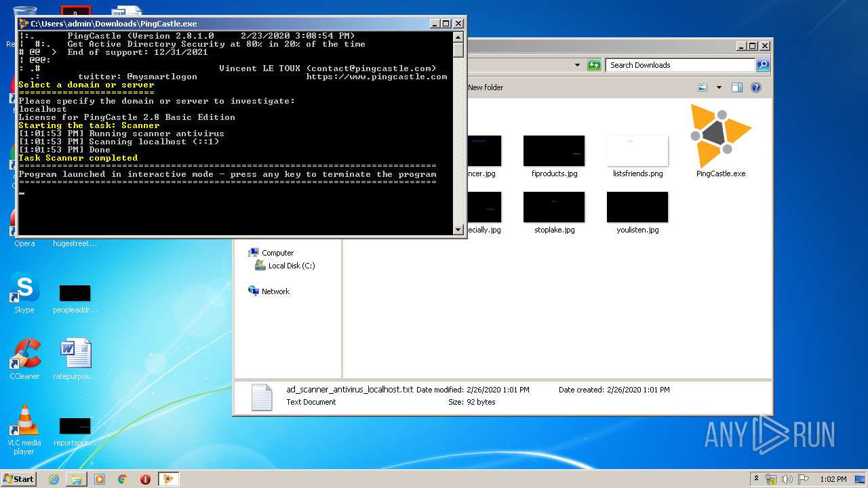This screenshot has height=488, width=868.
Task: Maximize the Explorer Downloads window
Action: (x=752, y=46)
